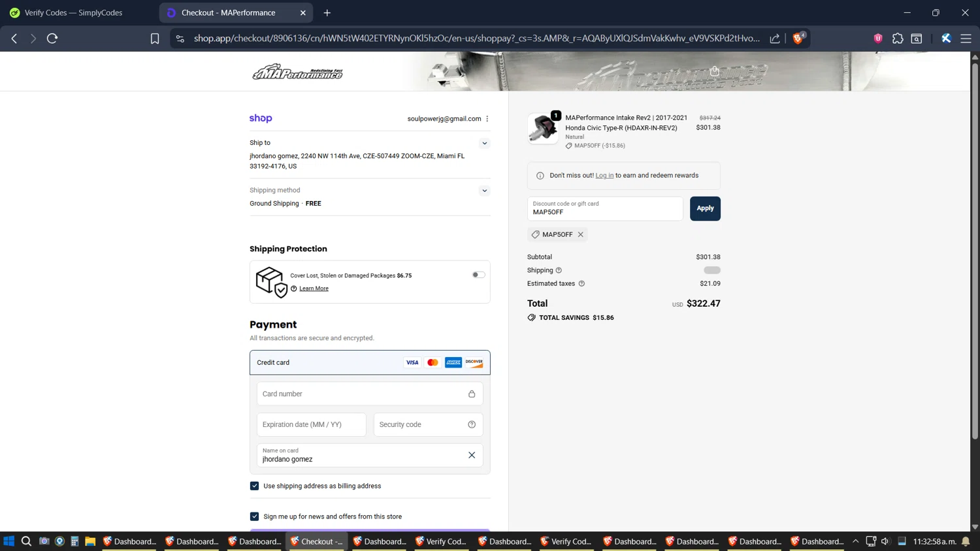Select the Checkout - MAPerformance tab

tap(229, 12)
